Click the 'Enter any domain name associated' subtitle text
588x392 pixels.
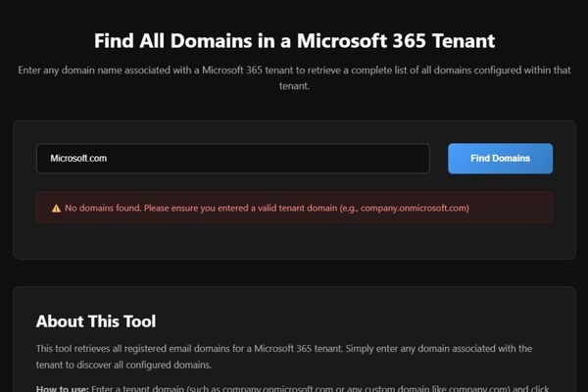[294, 77]
